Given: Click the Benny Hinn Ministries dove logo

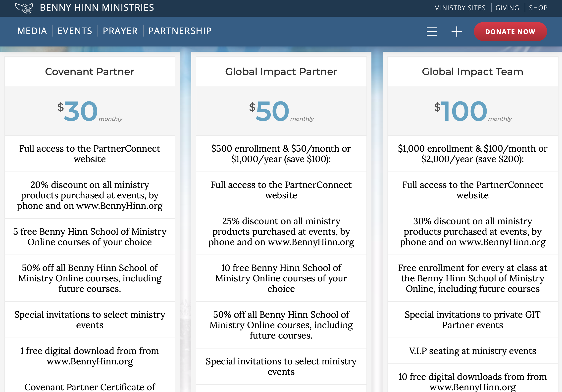Looking at the screenshot, I should (24, 8).
